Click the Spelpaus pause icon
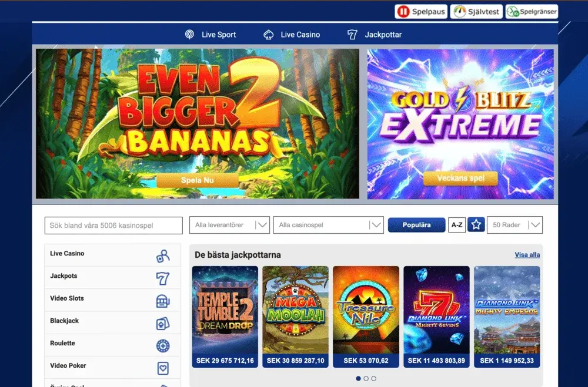The image size is (588, 387). (x=403, y=12)
